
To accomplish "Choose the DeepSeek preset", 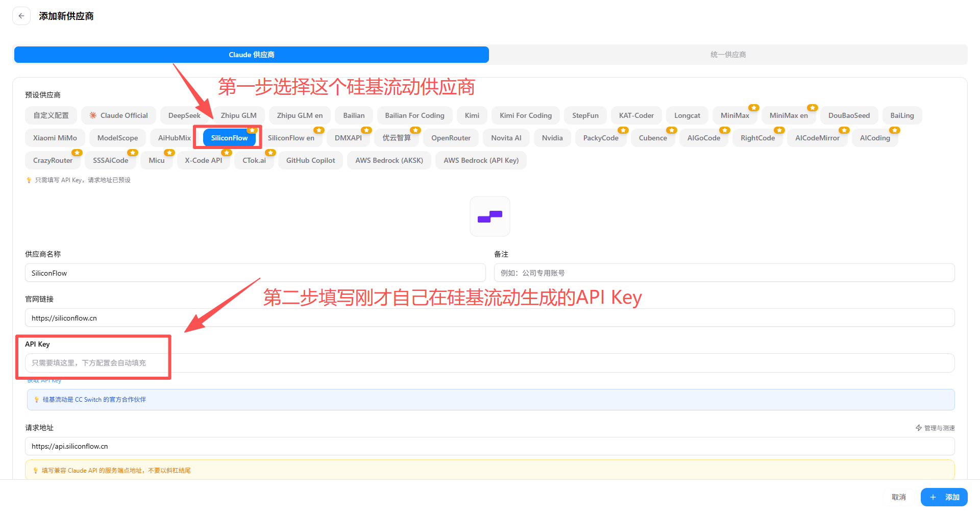I will [184, 115].
